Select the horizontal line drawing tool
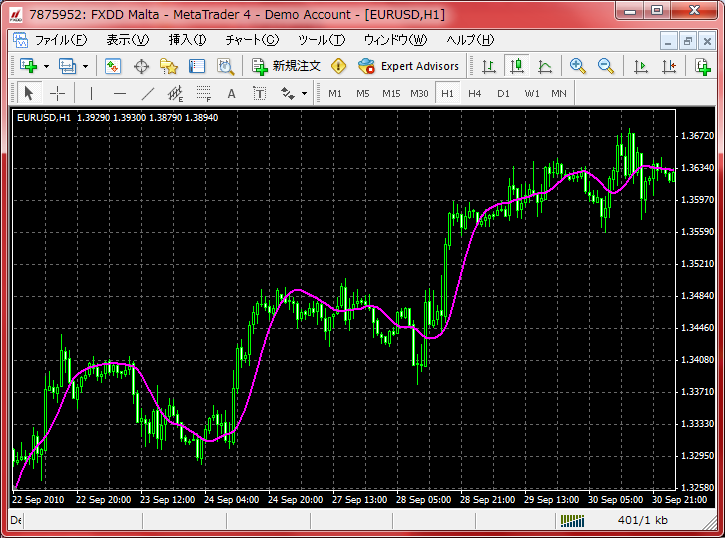The width and height of the screenshot is (725, 538). point(120,93)
